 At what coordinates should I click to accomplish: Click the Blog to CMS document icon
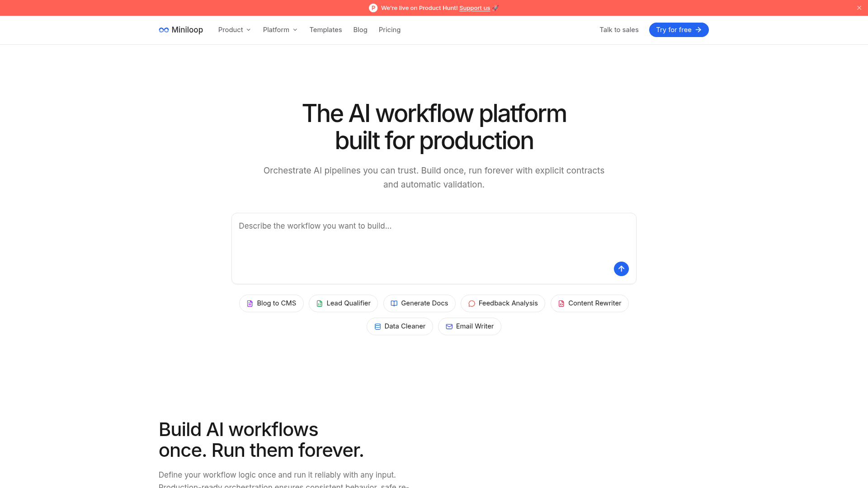(x=250, y=304)
